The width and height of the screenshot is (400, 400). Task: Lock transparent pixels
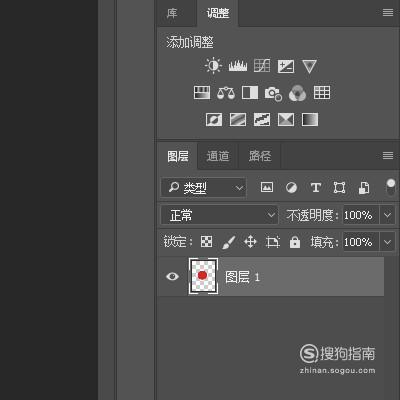click(x=206, y=242)
